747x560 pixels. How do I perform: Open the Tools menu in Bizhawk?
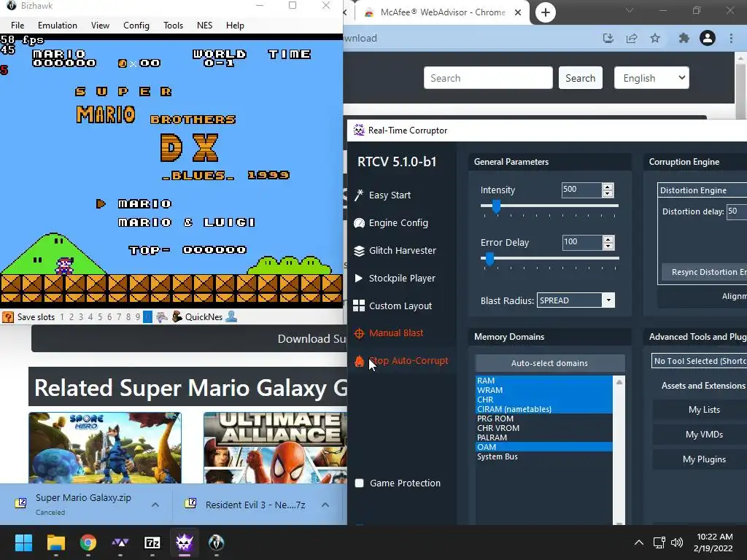pos(173,26)
